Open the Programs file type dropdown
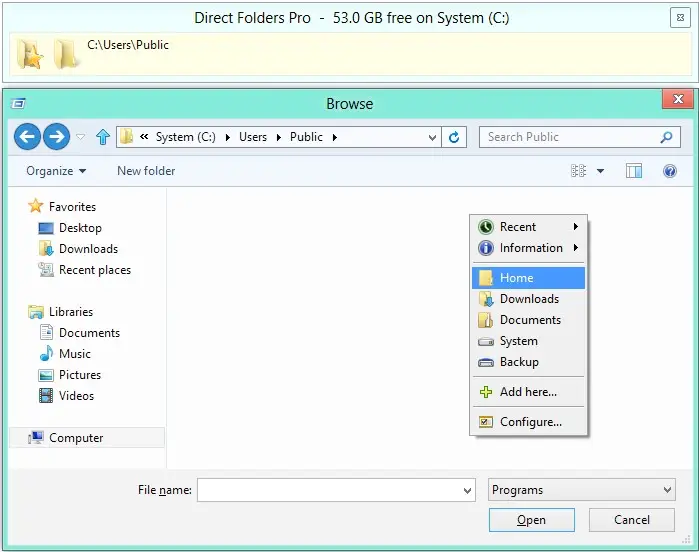The height and width of the screenshot is (552, 699). click(x=581, y=490)
